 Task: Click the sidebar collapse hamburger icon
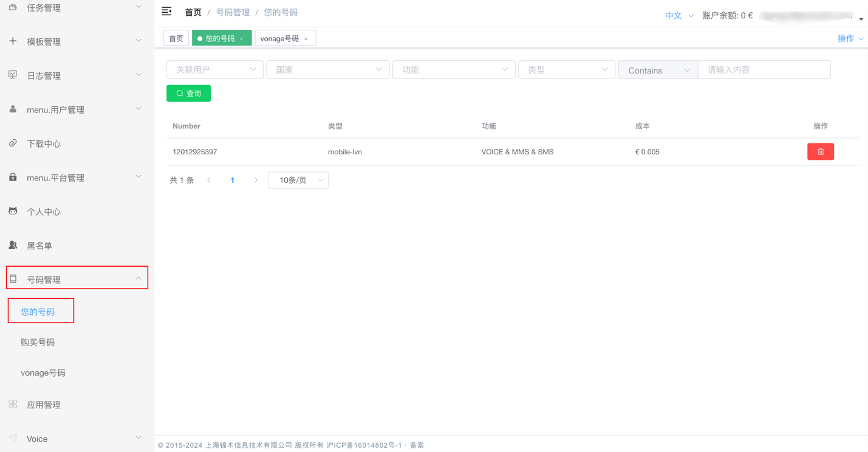166,12
